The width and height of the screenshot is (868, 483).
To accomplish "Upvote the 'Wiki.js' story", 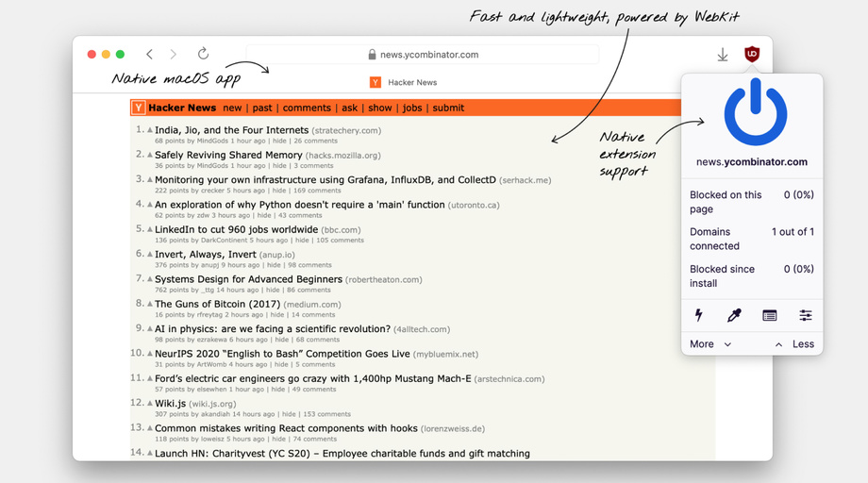I will [150, 403].
